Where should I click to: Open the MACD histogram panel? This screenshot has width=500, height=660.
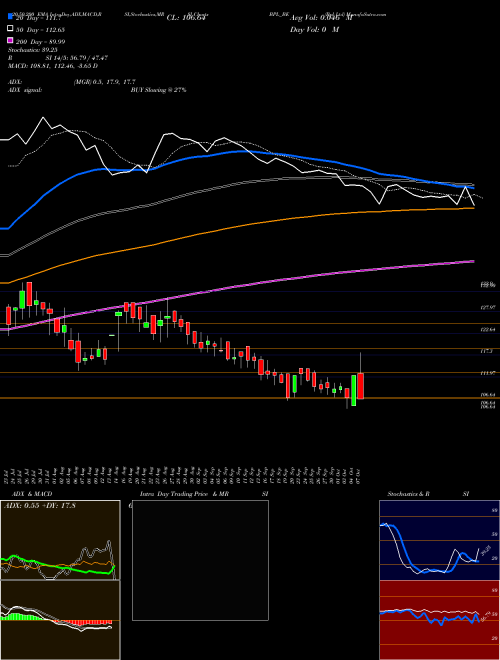[x=60, y=620]
